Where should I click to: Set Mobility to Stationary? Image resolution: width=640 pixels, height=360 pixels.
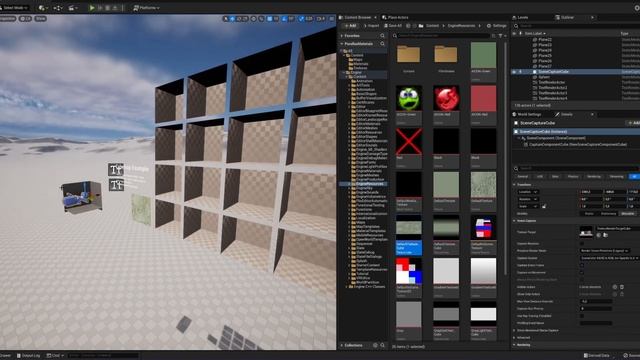coord(608,214)
